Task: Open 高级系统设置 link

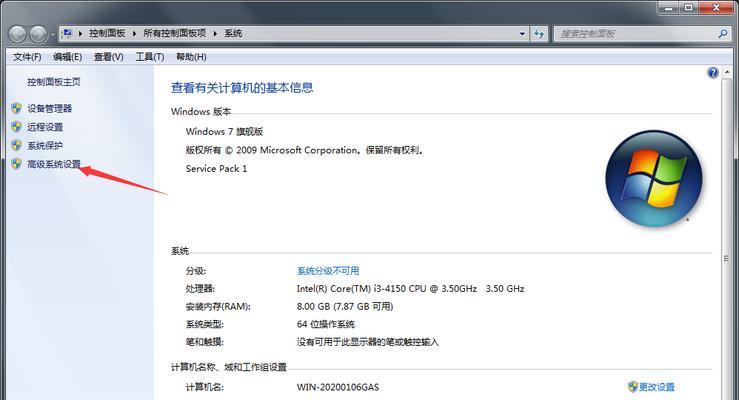Action: (x=54, y=164)
